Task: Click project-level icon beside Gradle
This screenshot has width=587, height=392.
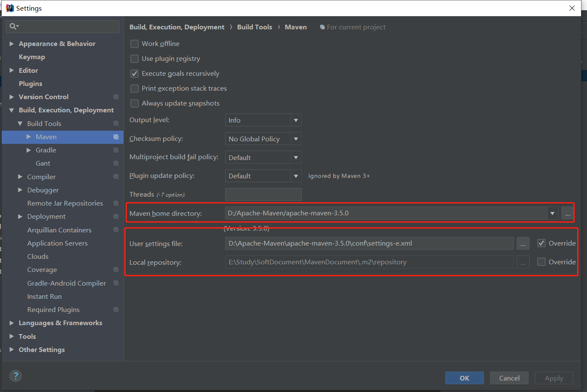Action: point(116,150)
